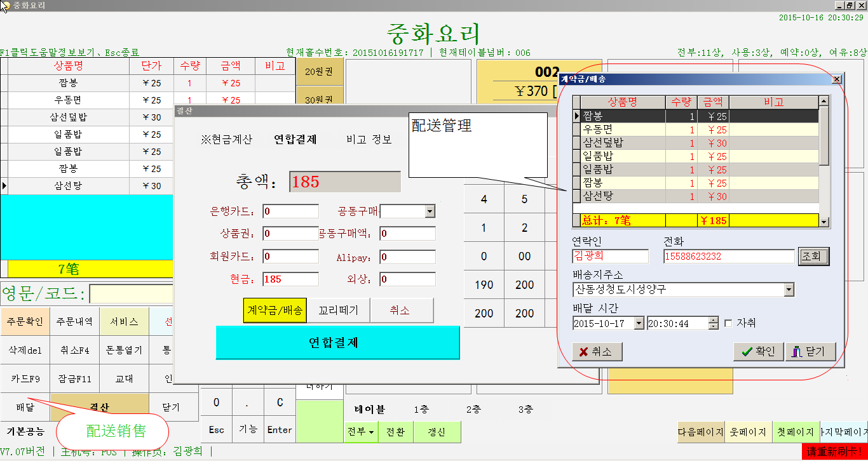Expand the 전부 table filter dropdown
Screen dimensions: 868x461
tap(360, 432)
